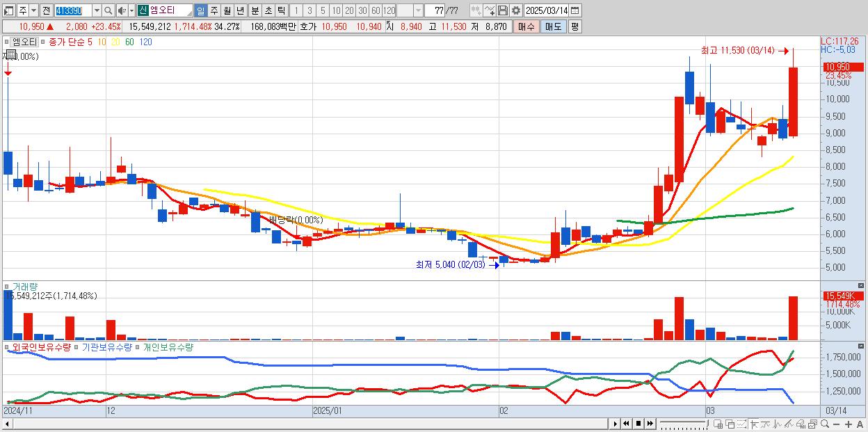The width and height of the screenshot is (868, 432).
Task: Focus the stock code field 413390
Action: click(x=72, y=10)
